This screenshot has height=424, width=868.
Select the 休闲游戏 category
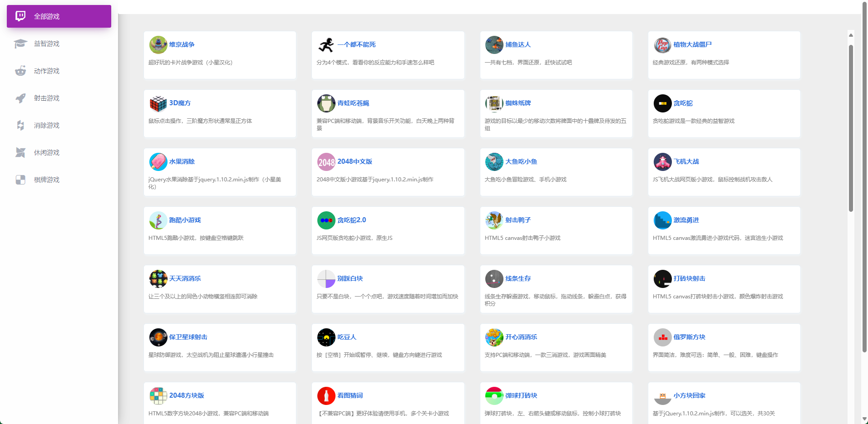[x=59, y=152]
